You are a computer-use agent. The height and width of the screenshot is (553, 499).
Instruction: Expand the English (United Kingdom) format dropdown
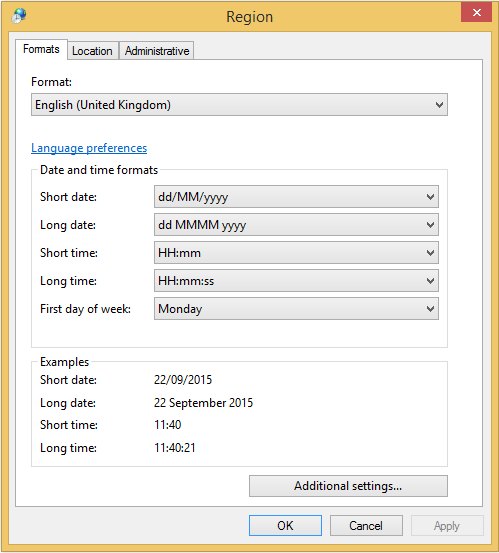[x=239, y=105]
